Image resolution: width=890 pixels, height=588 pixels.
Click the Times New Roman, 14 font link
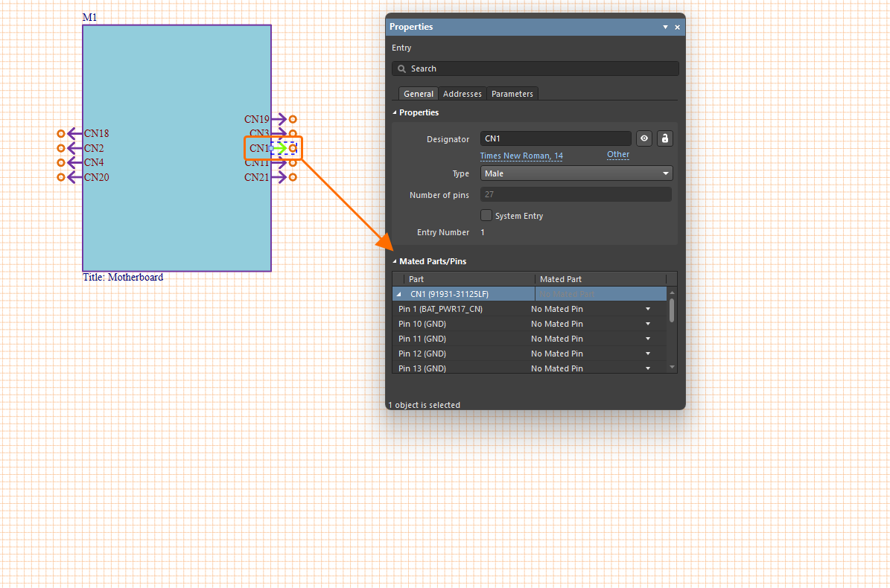coord(521,156)
